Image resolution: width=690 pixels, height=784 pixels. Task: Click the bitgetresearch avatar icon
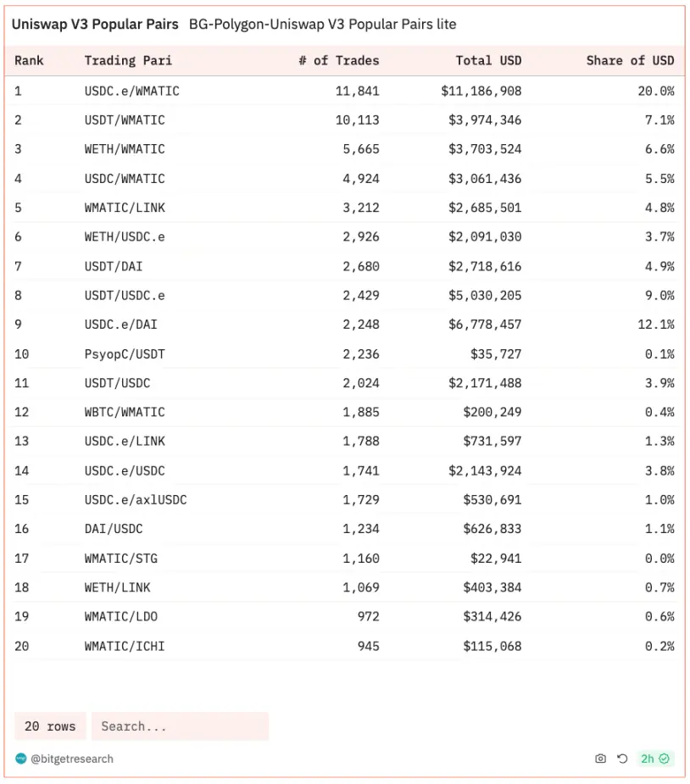coord(21,759)
